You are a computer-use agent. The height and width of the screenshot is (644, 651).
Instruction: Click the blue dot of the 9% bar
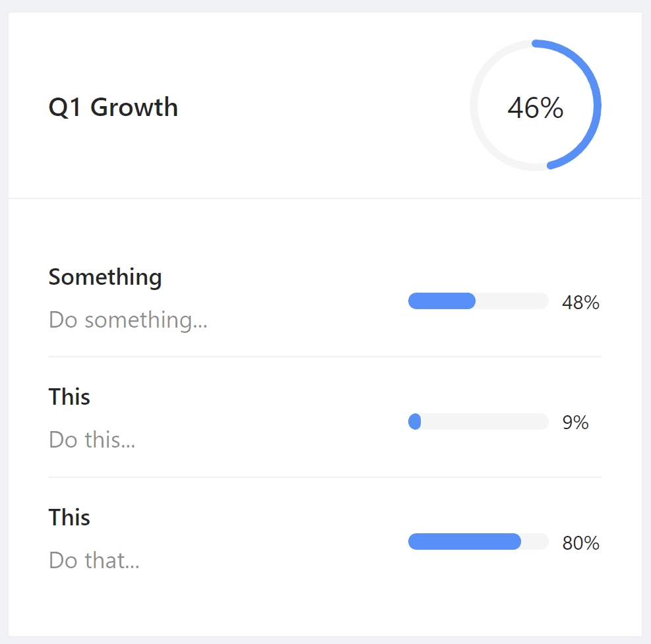click(x=415, y=422)
